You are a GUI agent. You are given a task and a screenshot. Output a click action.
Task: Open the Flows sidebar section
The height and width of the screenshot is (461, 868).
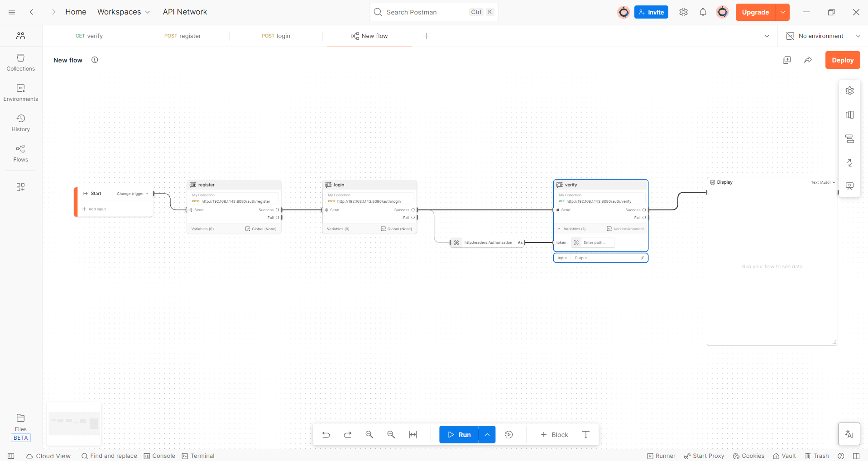(x=21, y=153)
